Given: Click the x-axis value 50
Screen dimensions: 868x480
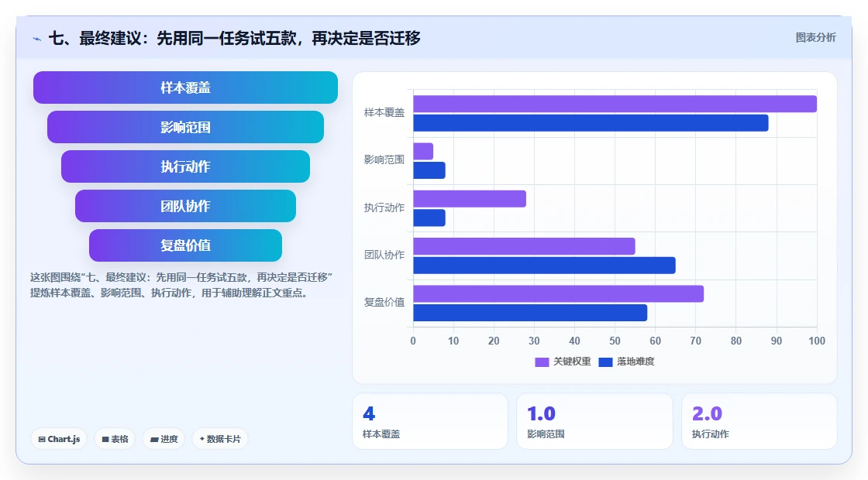Looking at the screenshot, I should tap(615, 341).
